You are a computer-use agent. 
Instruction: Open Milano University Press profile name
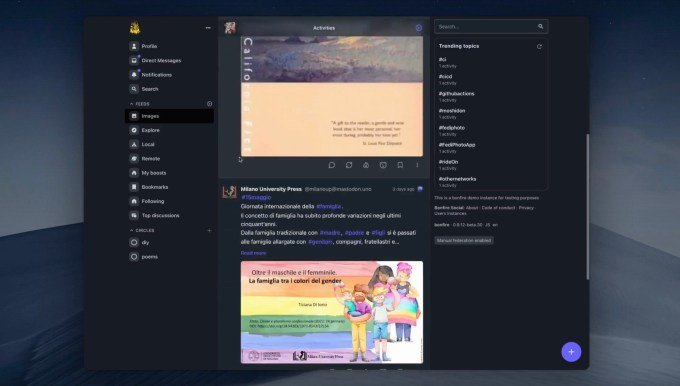[271, 189]
